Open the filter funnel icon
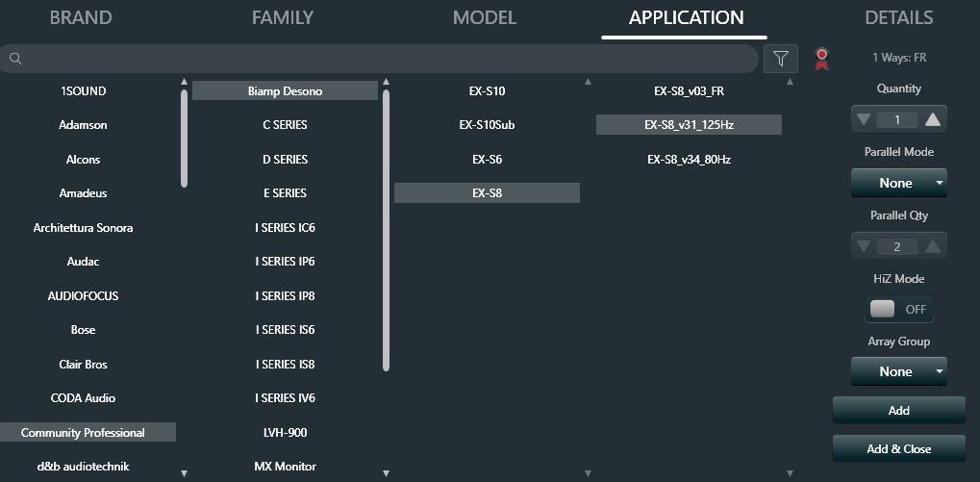The image size is (980, 482). coord(781,59)
